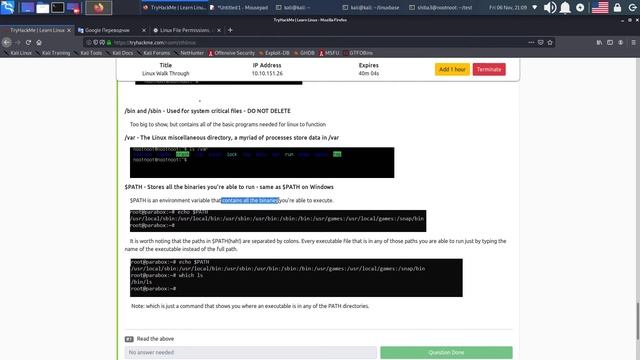Switch to TryHackMe Learn Linux tab
640x360 pixels.
(x=37, y=30)
